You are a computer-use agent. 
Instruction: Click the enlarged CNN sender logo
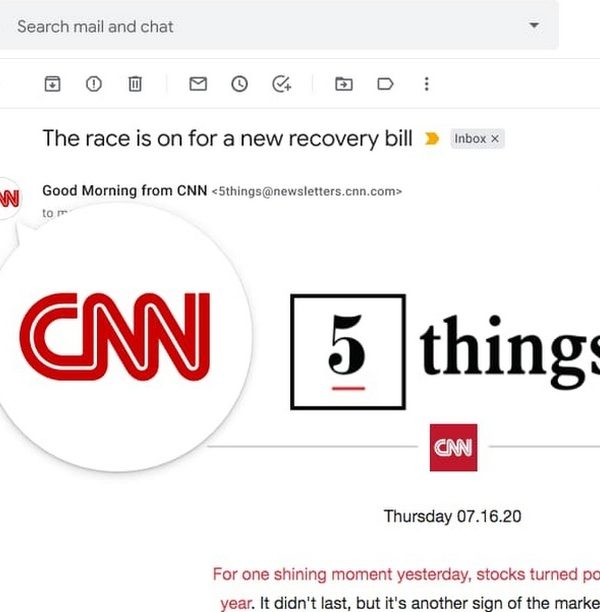[115, 336]
